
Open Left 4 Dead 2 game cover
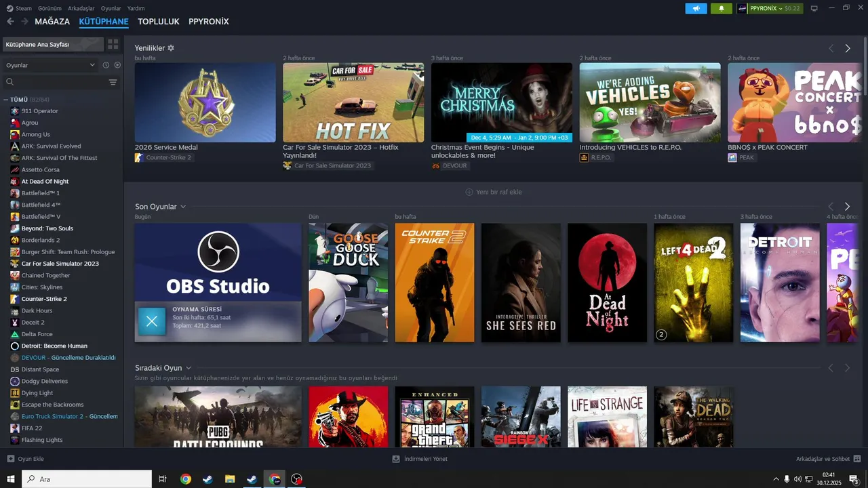(694, 283)
